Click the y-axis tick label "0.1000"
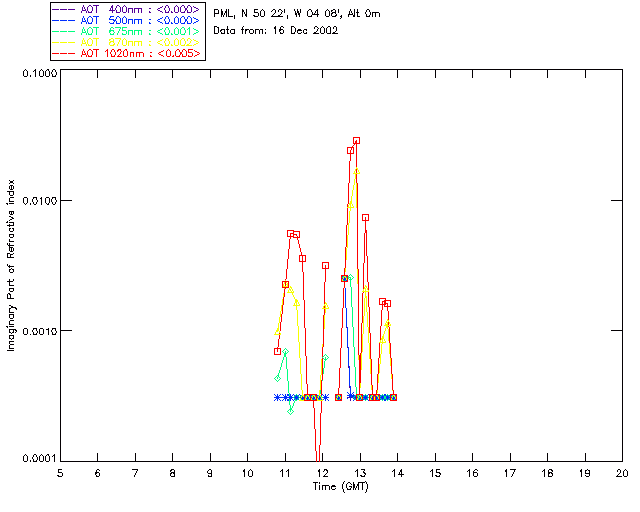 [x=40, y=73]
